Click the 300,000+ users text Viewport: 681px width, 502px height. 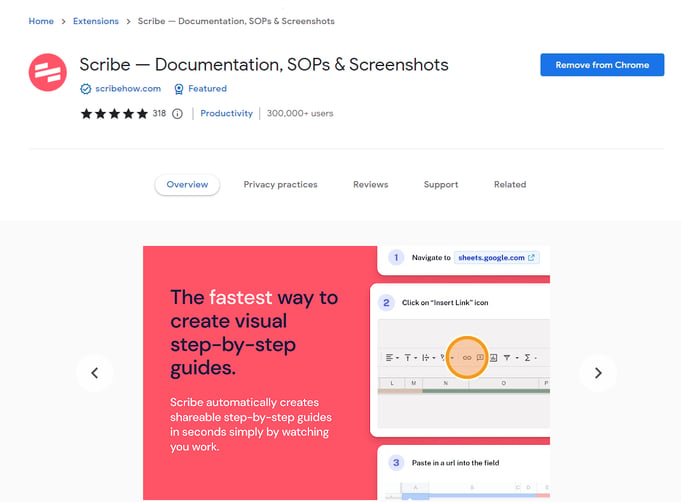[x=300, y=113]
